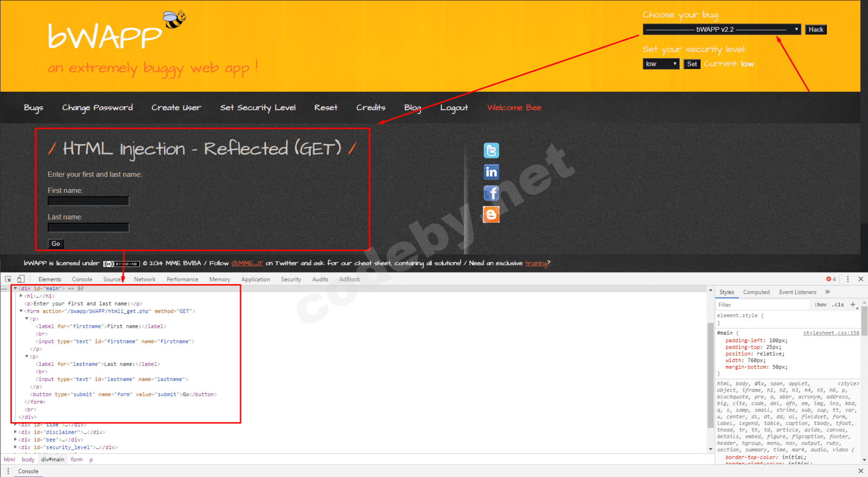Click the Elements panel vertical scrollbar
This screenshot has height=477, width=868.
pos(711,375)
